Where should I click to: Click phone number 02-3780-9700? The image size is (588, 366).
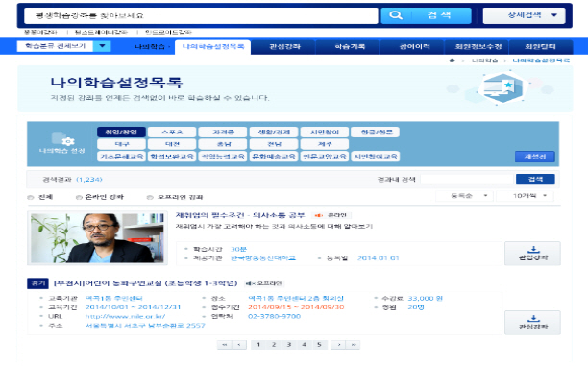click(x=274, y=316)
